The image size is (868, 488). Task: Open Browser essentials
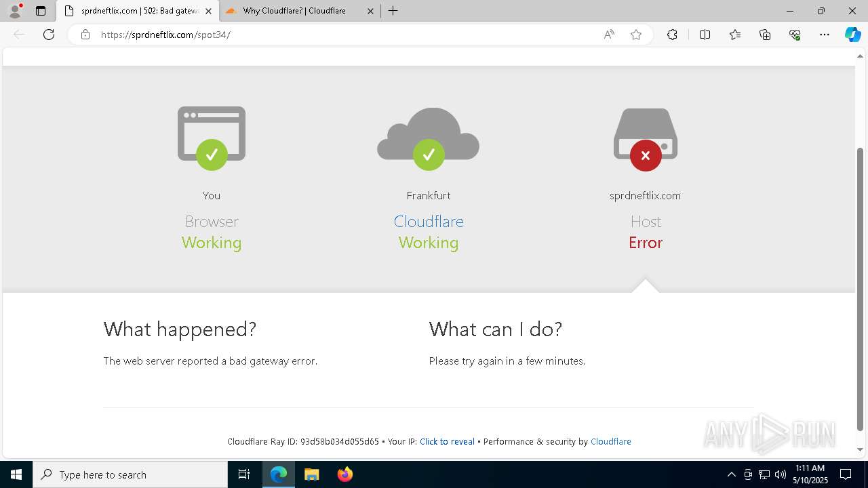795,35
